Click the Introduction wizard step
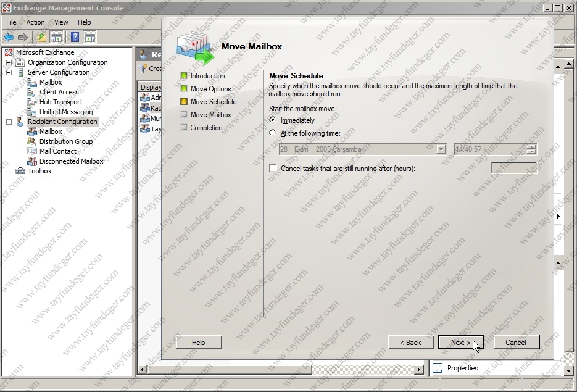577x392 pixels. [207, 76]
